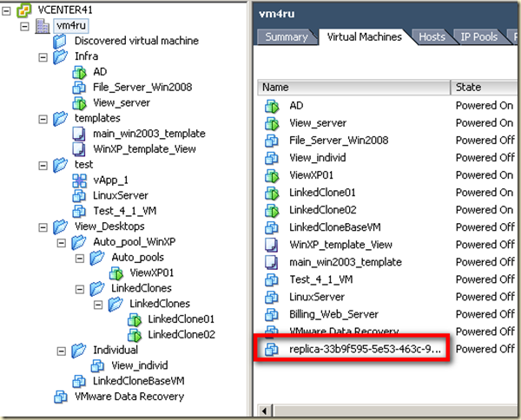
Task: Select the replica-33b9f595-5e53-463c-9... entry
Action: pyautogui.click(x=365, y=350)
